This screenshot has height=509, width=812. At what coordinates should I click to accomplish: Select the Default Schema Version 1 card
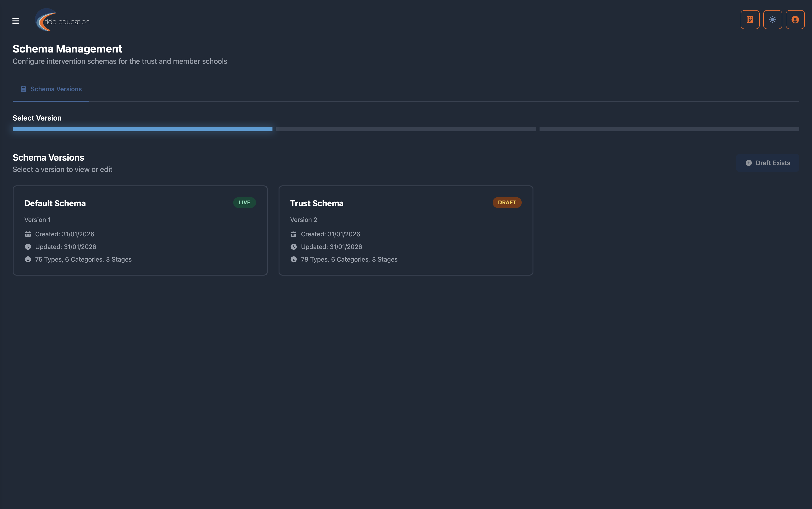pos(140,230)
